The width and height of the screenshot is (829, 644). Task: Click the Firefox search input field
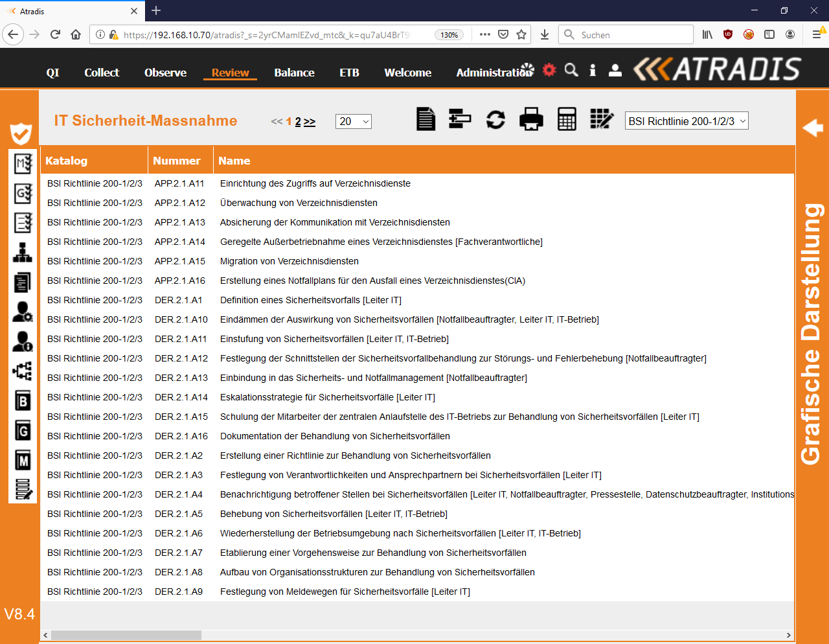(x=633, y=35)
